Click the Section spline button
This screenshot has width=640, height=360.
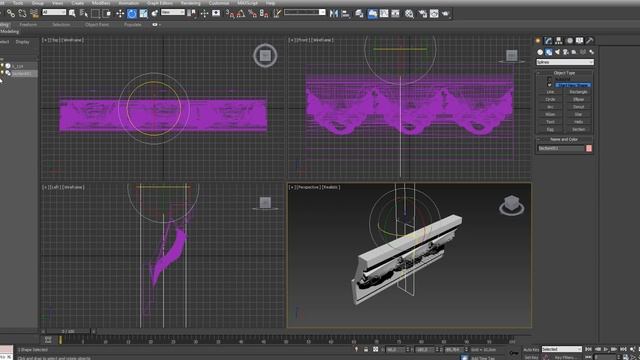coord(578,129)
